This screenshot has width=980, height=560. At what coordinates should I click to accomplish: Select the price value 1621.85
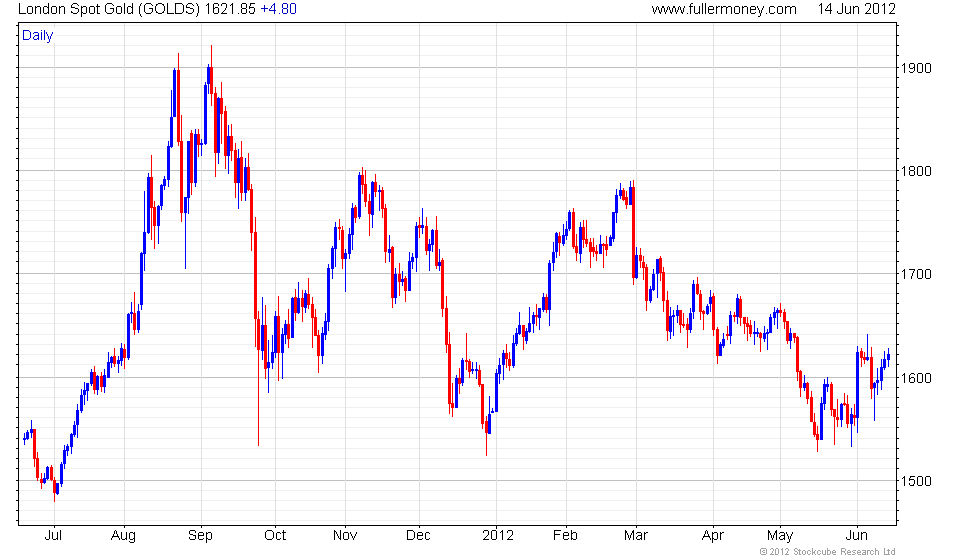coord(230,9)
